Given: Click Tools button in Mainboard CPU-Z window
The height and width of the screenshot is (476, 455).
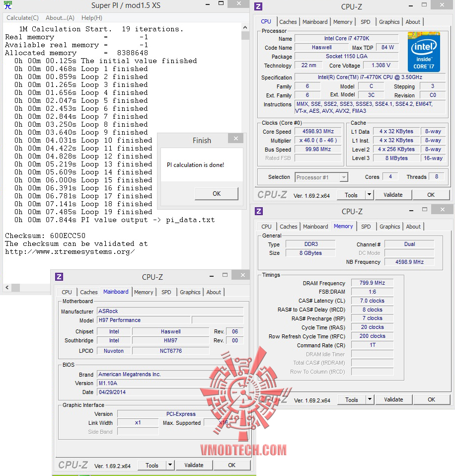Looking at the screenshot, I should [152, 466].
